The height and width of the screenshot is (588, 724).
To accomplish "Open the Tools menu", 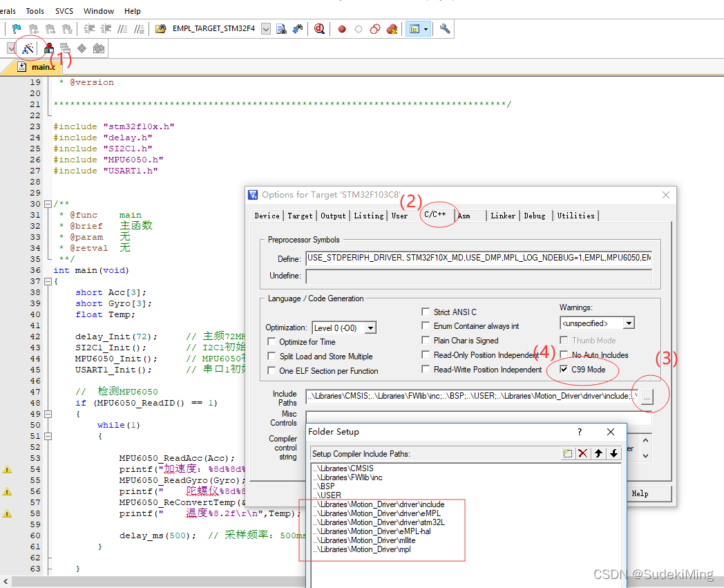I will pos(35,11).
